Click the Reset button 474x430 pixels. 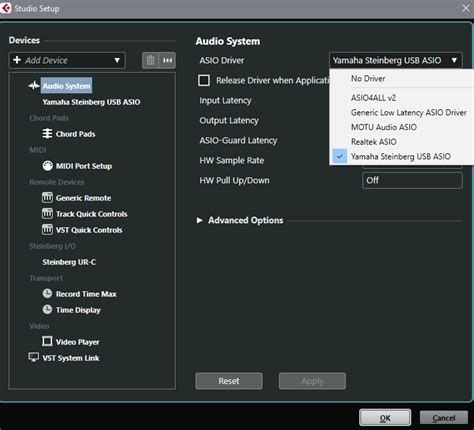pyautogui.click(x=229, y=381)
